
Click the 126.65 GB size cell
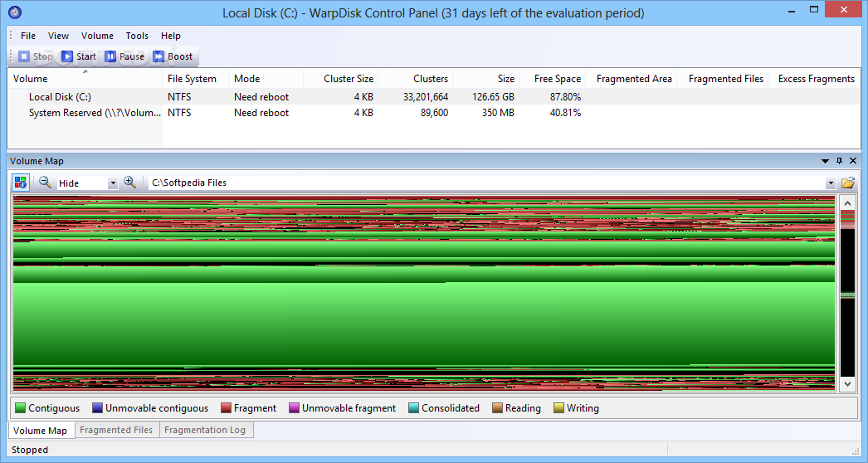click(493, 97)
